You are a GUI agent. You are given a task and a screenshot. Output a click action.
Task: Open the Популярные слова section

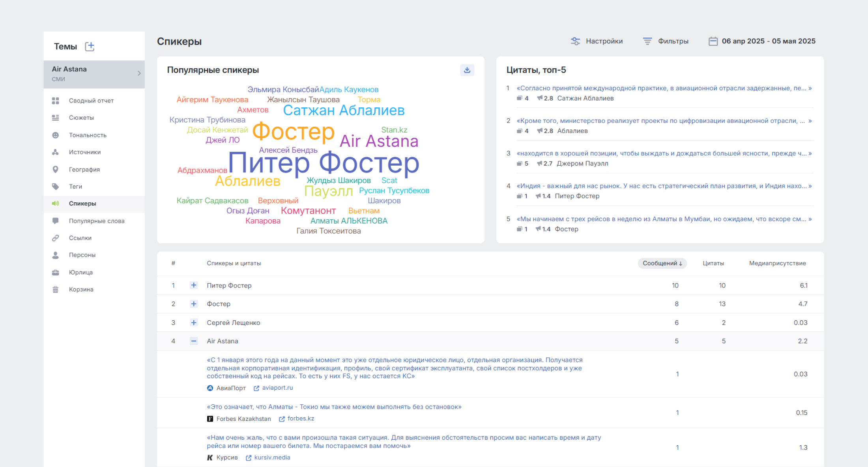(97, 221)
